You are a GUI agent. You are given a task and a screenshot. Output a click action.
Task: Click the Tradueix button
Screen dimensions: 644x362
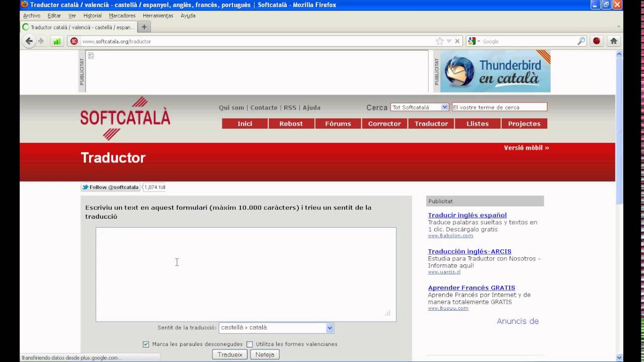tap(230, 354)
